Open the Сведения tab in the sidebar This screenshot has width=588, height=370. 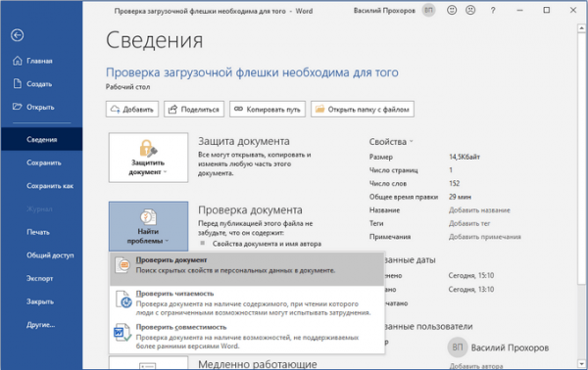click(x=41, y=139)
